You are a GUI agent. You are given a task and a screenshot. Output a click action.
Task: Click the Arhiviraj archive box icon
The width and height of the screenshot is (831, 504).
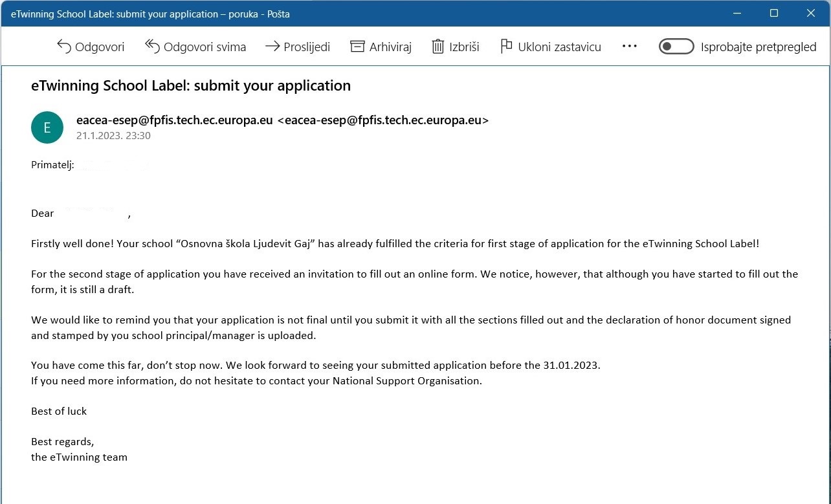357,47
